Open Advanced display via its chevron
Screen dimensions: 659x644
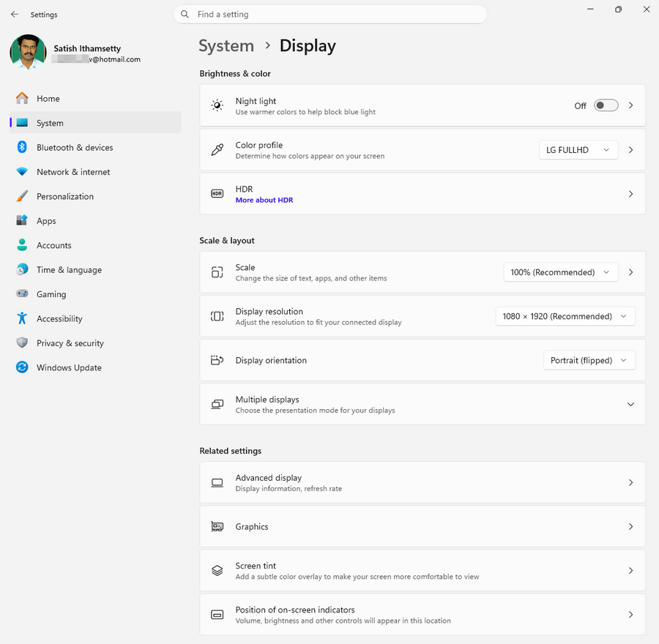pos(631,483)
